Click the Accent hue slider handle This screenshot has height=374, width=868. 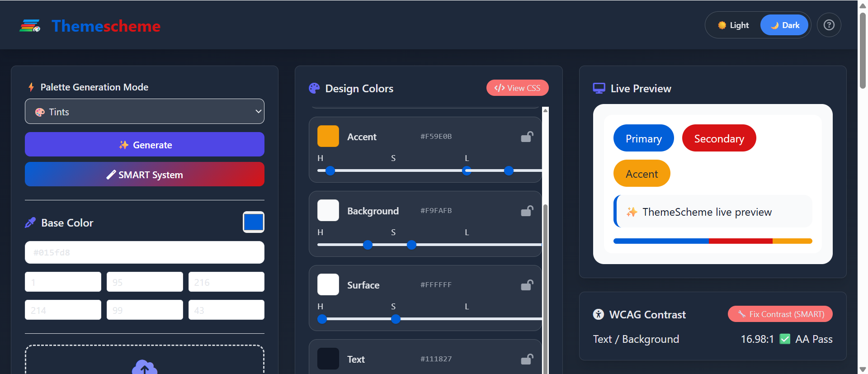[330, 170]
